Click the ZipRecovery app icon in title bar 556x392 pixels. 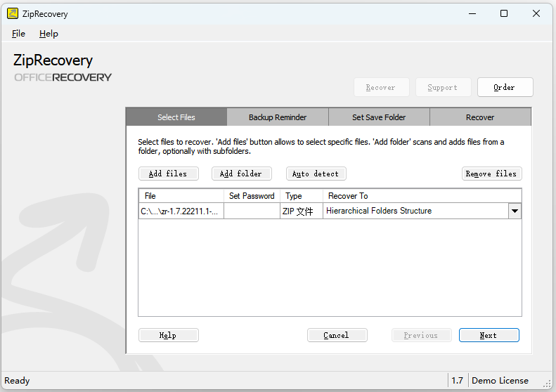(x=13, y=14)
